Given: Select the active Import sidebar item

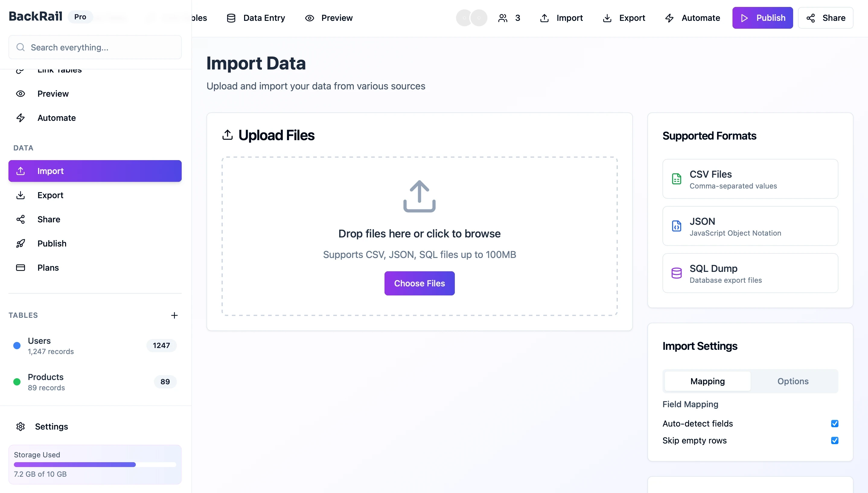Looking at the screenshot, I should [x=95, y=171].
